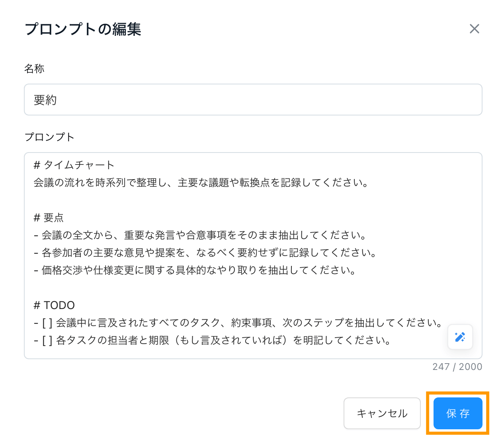Click the line '会議中に言及されたすべてのタスク'

[238, 323]
